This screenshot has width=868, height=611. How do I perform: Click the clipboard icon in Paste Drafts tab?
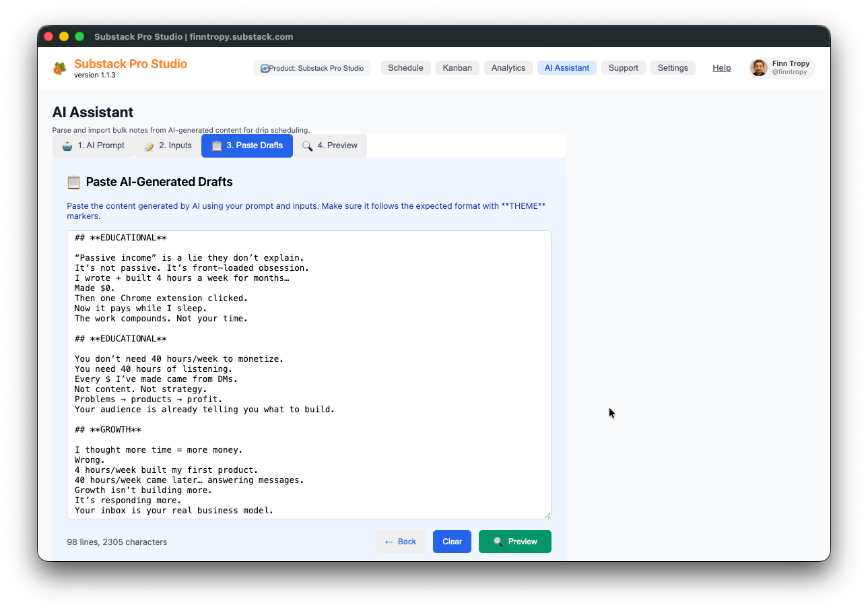click(x=216, y=146)
